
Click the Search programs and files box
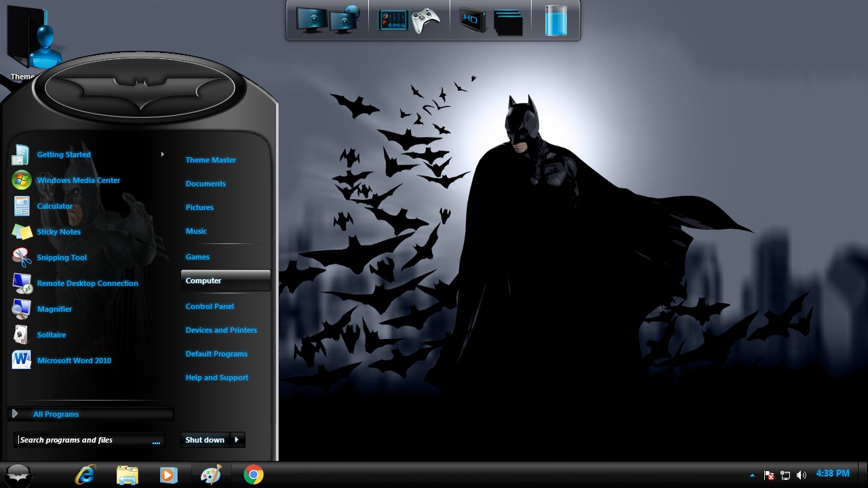(x=89, y=440)
